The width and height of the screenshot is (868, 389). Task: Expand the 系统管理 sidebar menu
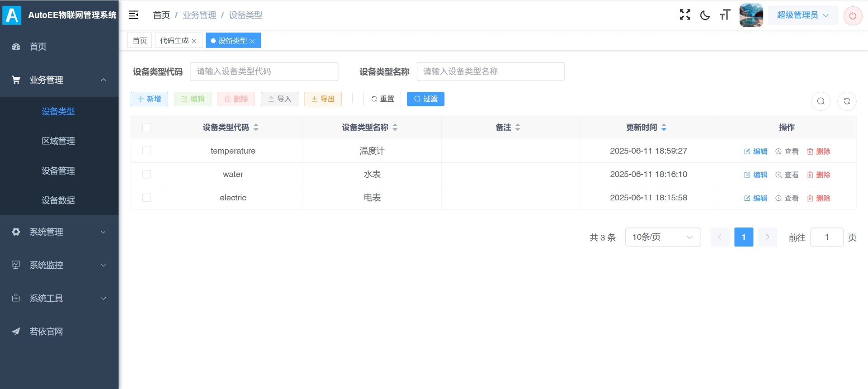[x=59, y=232]
